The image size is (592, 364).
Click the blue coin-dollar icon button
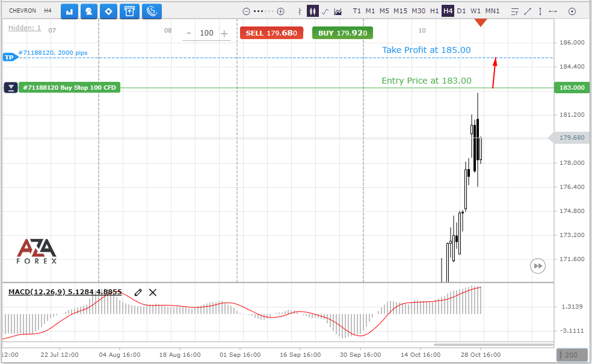(152, 11)
